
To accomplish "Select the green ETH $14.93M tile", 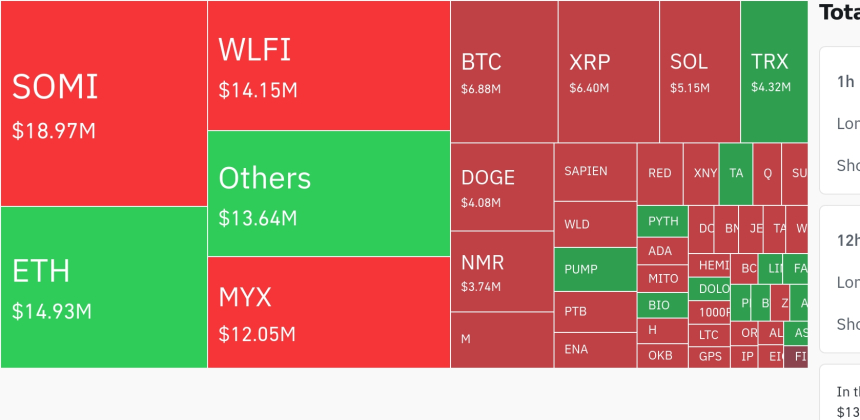I will 104,287.
